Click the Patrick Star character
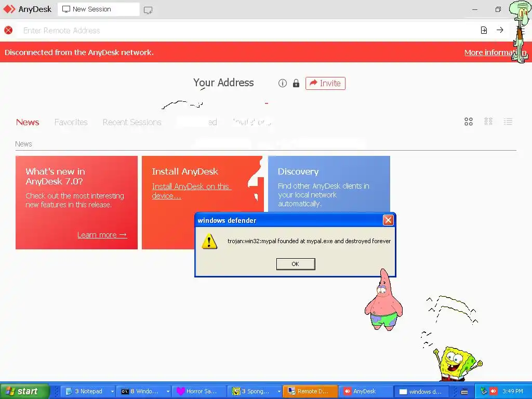The height and width of the screenshot is (399, 532). pos(384,300)
